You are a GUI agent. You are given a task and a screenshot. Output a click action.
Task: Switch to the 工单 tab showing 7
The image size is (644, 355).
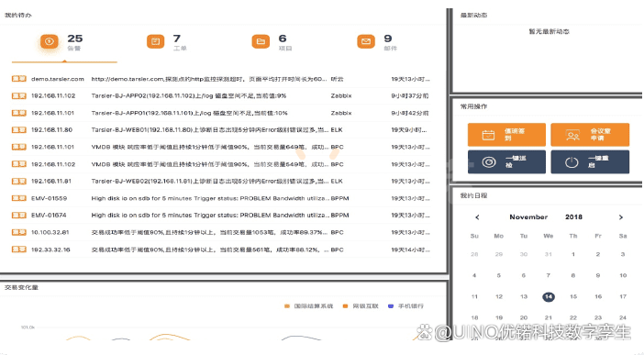click(x=167, y=42)
